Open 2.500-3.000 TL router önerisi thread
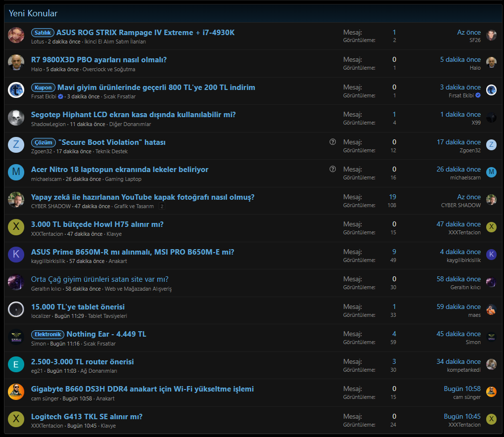This screenshot has width=504, height=437. 82,362
